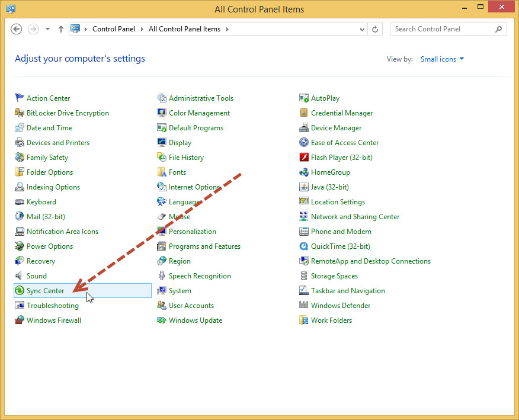Select the Windows Update icon
519x420 pixels.
(x=162, y=320)
